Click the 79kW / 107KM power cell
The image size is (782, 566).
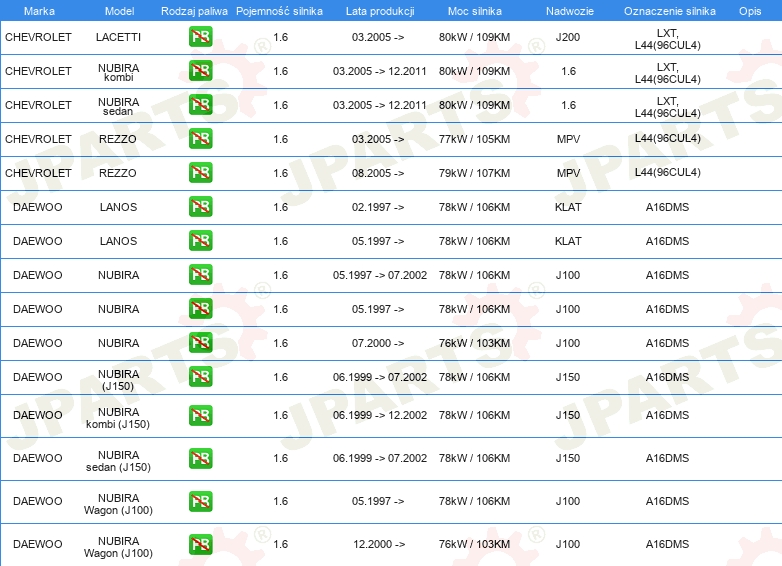(474, 173)
